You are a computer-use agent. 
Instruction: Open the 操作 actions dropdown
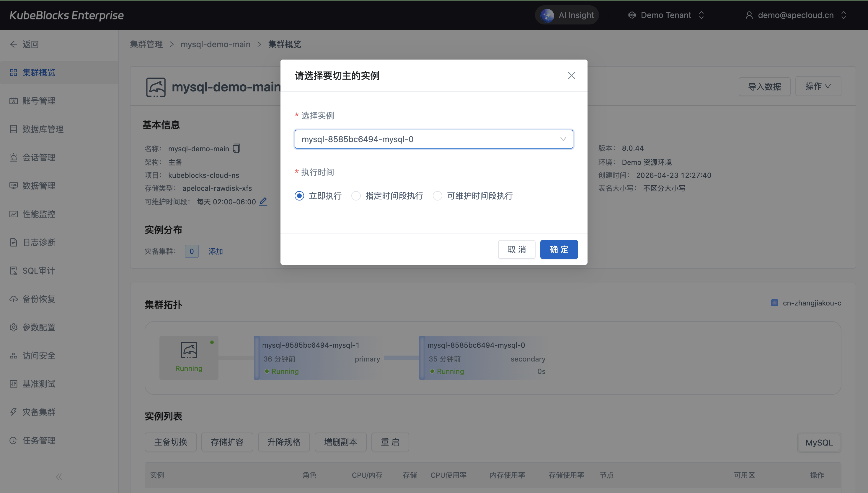(818, 86)
